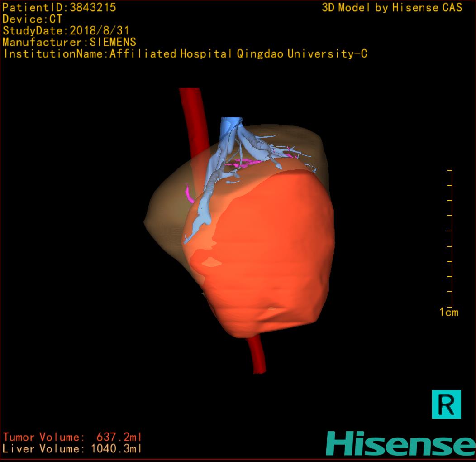Click the magenta vessel on the liver's left edge
The height and width of the screenshot is (462, 476).
(x=189, y=194)
